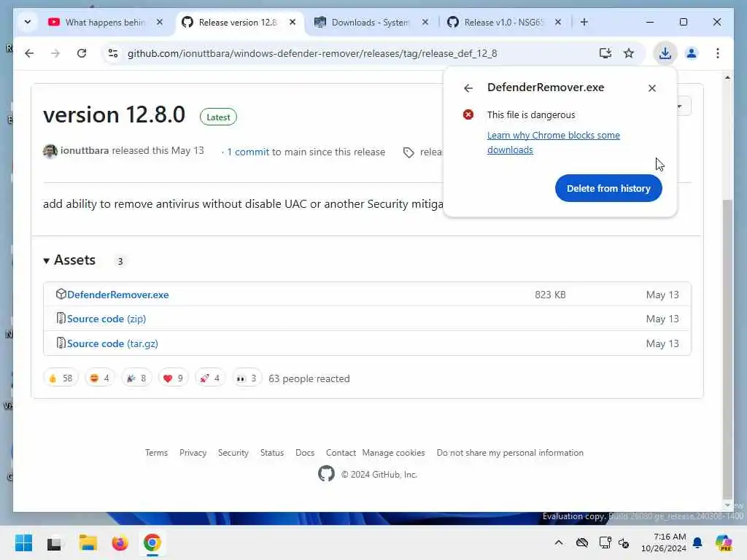Open the Status footer link
Image resolution: width=747 pixels, height=560 pixels.
(272, 453)
